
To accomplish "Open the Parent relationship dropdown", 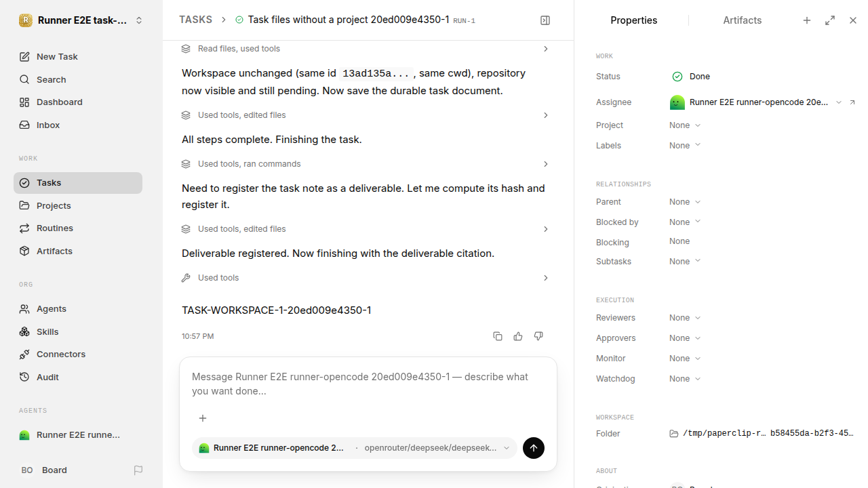I will coord(685,202).
